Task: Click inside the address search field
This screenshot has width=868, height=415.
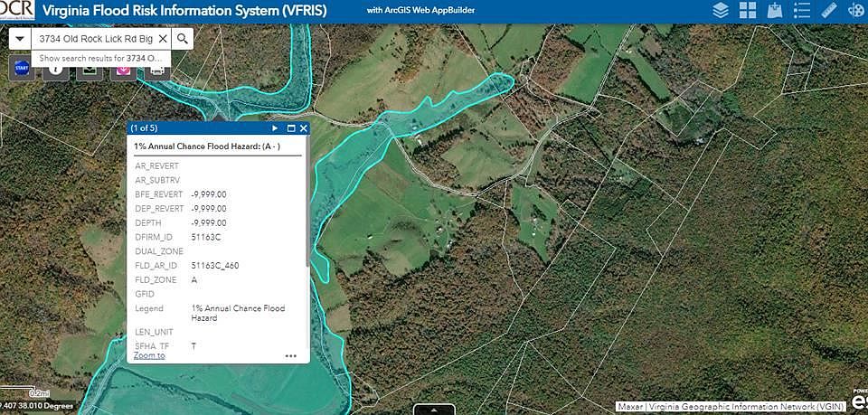Action: pos(95,39)
